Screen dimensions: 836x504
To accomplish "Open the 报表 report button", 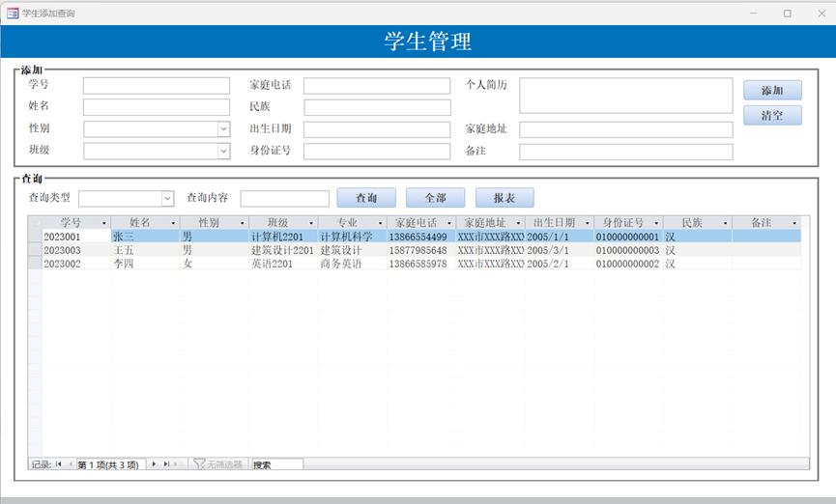I will click(x=504, y=198).
